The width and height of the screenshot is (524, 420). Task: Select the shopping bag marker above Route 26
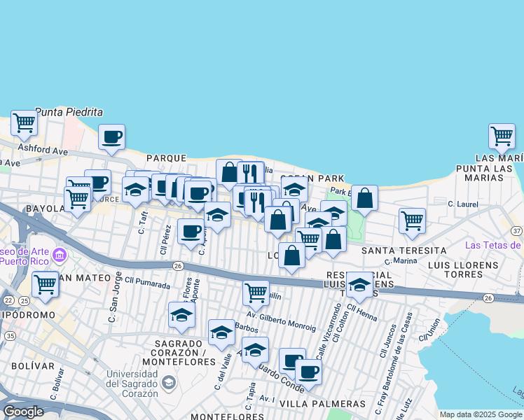point(292,255)
